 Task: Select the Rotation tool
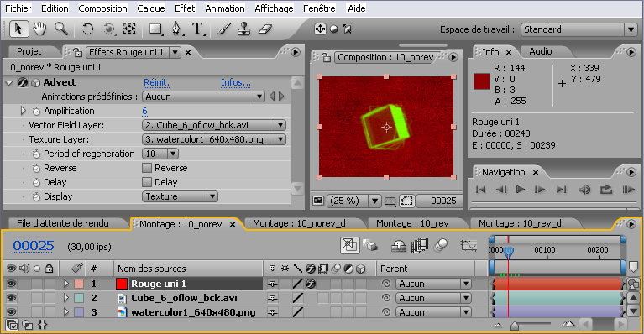[x=87, y=29]
